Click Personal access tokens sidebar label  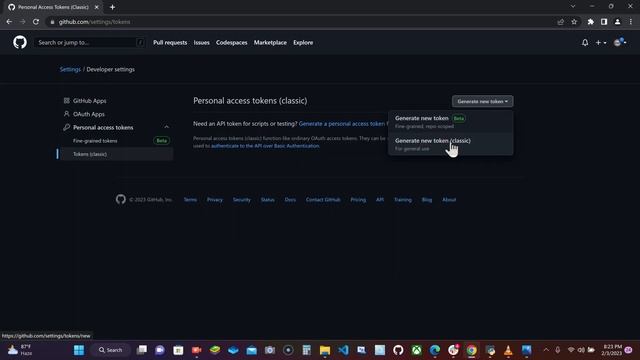point(103,128)
